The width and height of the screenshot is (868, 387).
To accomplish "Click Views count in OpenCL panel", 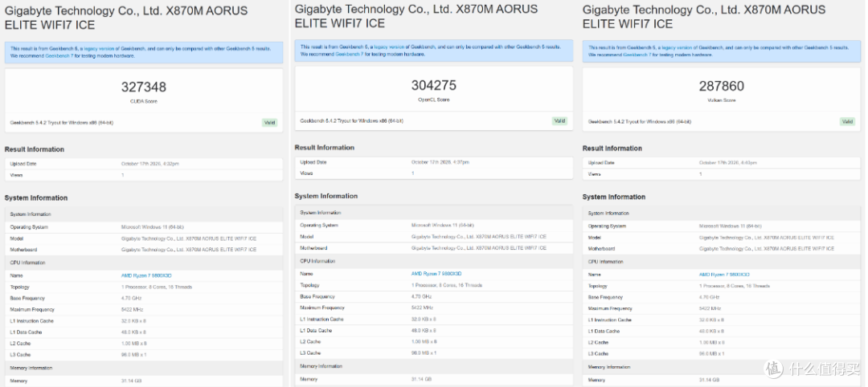I will point(412,173).
